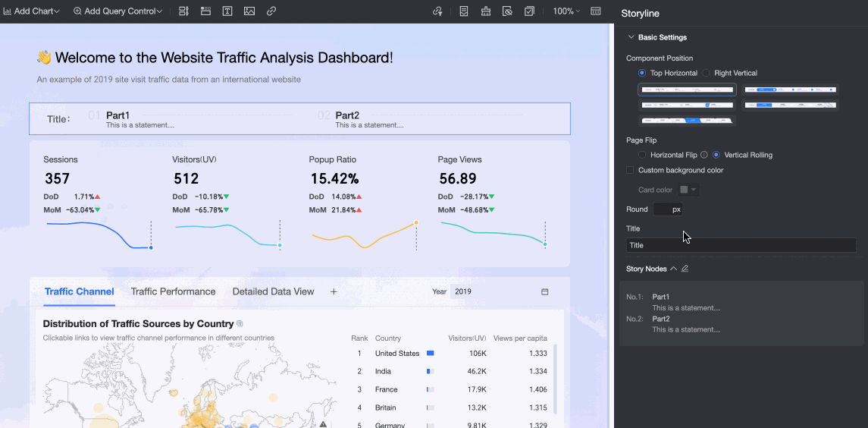Click the tab container icon in toolbar

coord(205,11)
